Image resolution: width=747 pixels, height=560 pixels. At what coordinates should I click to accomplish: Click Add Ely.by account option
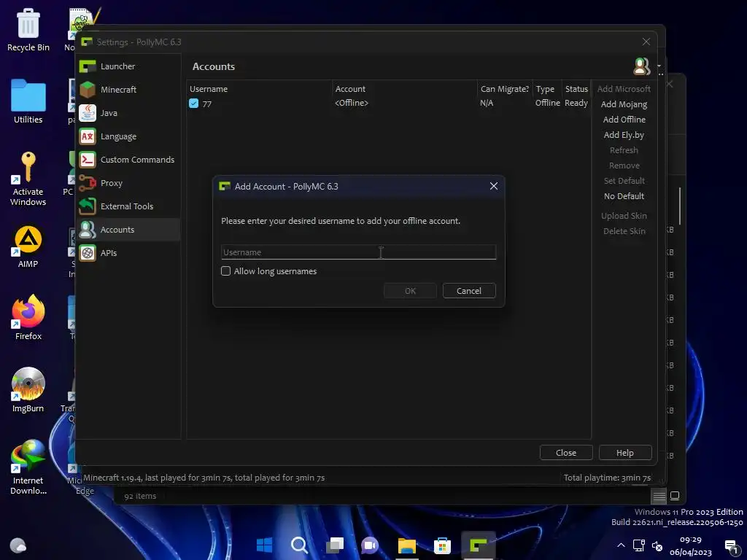point(624,135)
